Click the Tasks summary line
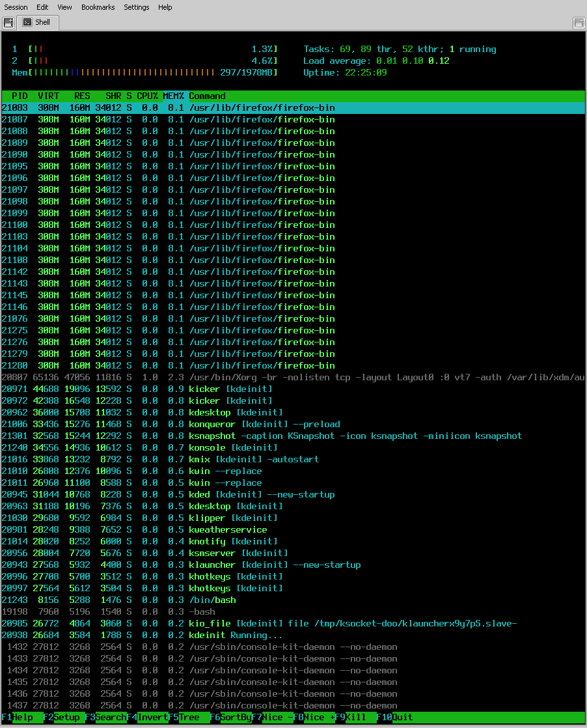 point(400,49)
